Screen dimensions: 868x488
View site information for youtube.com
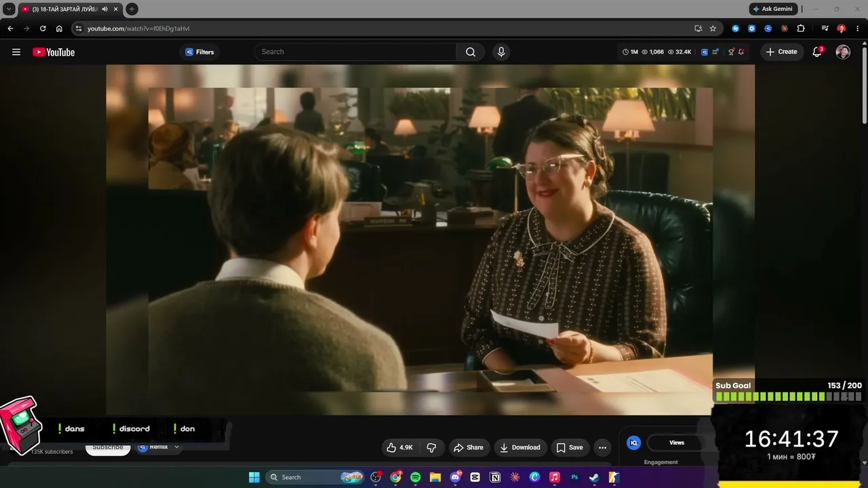pos(79,28)
